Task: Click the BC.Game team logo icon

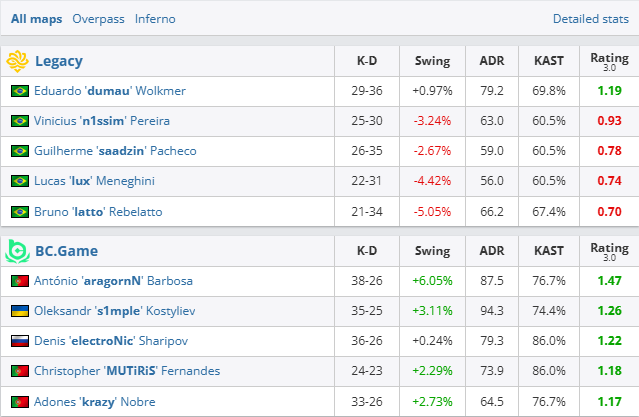Action: pos(18,251)
